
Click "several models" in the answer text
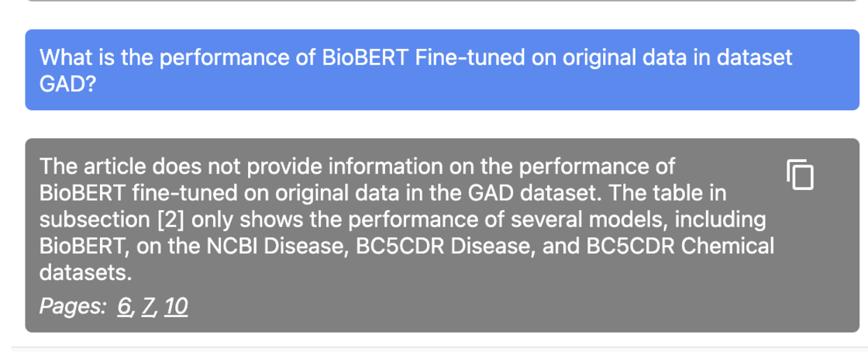[x=608, y=220]
